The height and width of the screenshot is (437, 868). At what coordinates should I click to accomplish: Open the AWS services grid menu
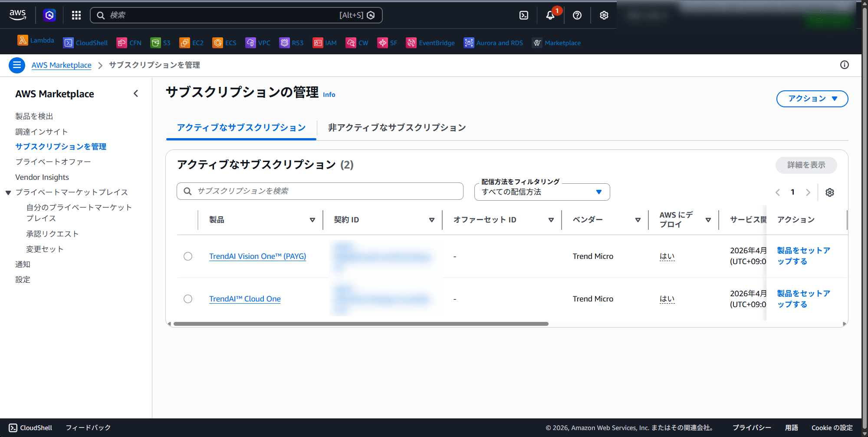76,15
